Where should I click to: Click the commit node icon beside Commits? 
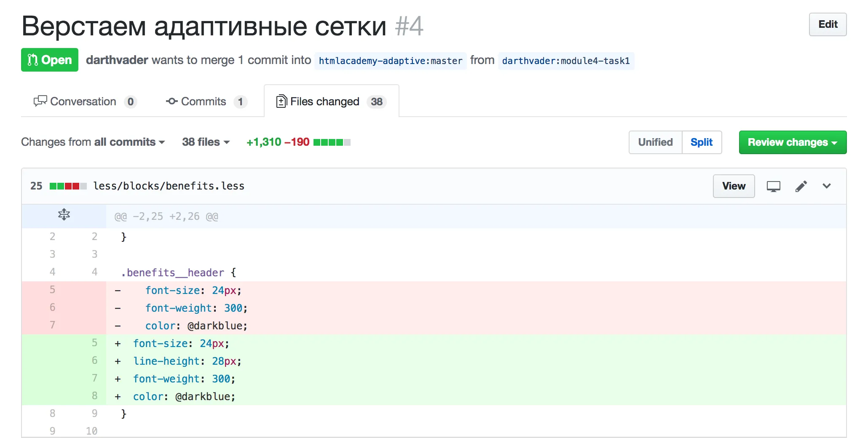(171, 101)
